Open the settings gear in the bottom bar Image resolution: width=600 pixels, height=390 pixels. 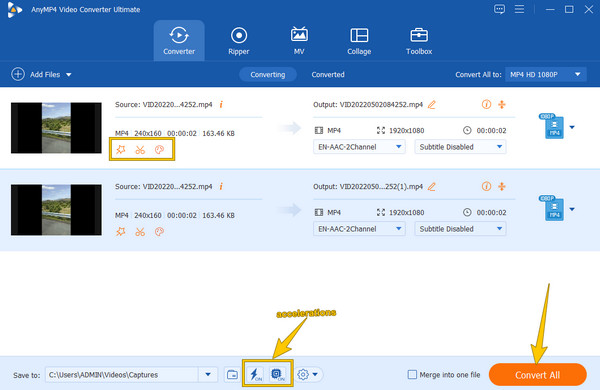pos(303,375)
